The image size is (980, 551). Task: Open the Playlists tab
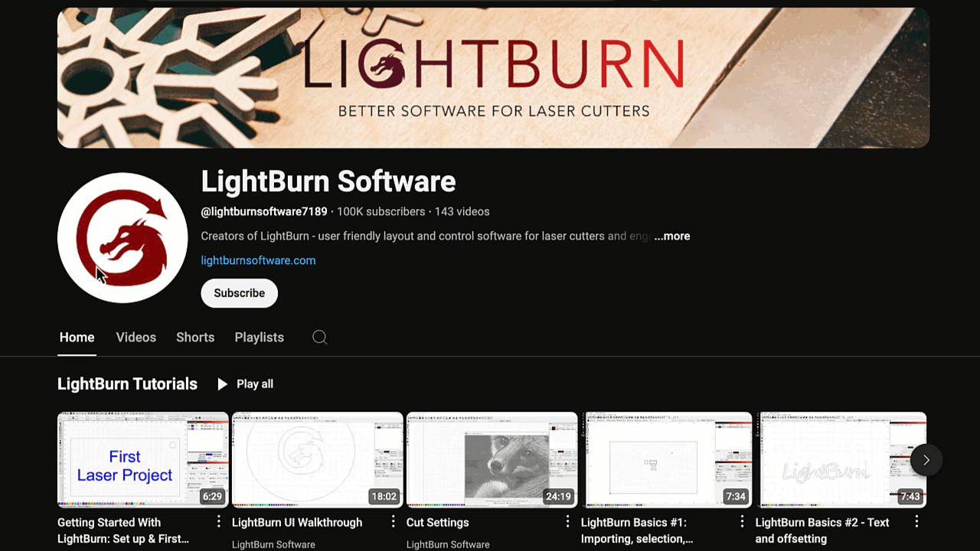[x=259, y=337]
